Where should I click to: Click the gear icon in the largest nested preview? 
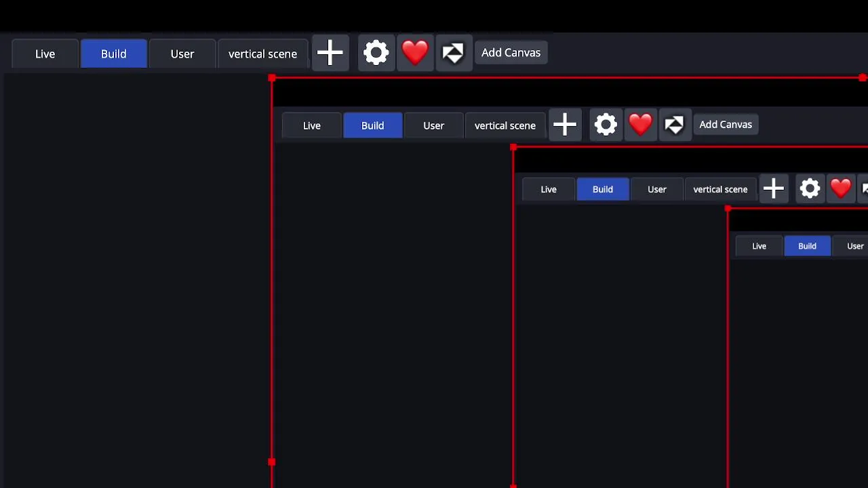(x=606, y=125)
